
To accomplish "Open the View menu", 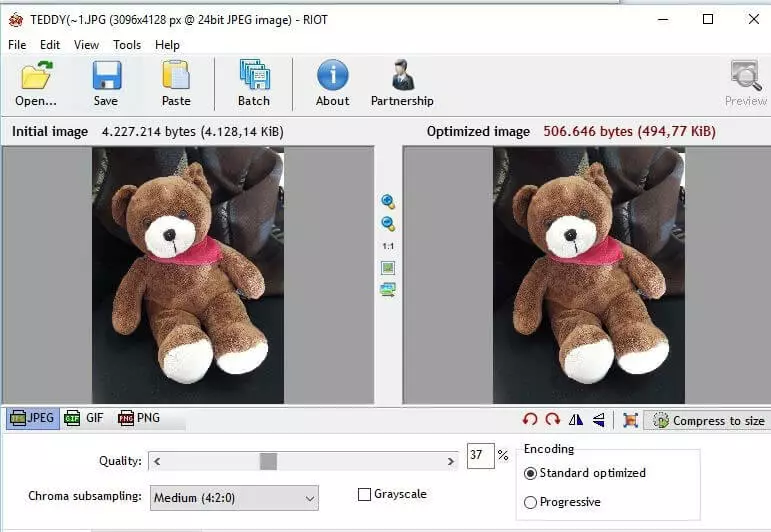I will point(87,45).
